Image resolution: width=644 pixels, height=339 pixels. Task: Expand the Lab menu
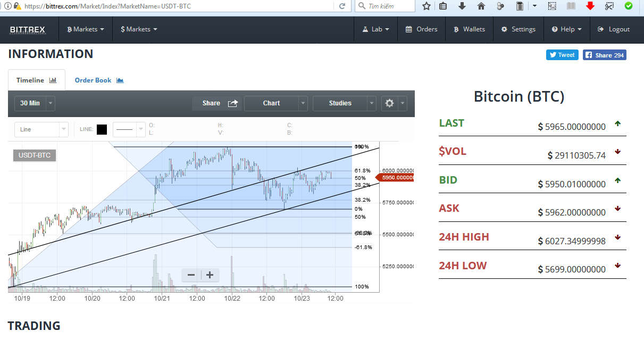pyautogui.click(x=376, y=30)
